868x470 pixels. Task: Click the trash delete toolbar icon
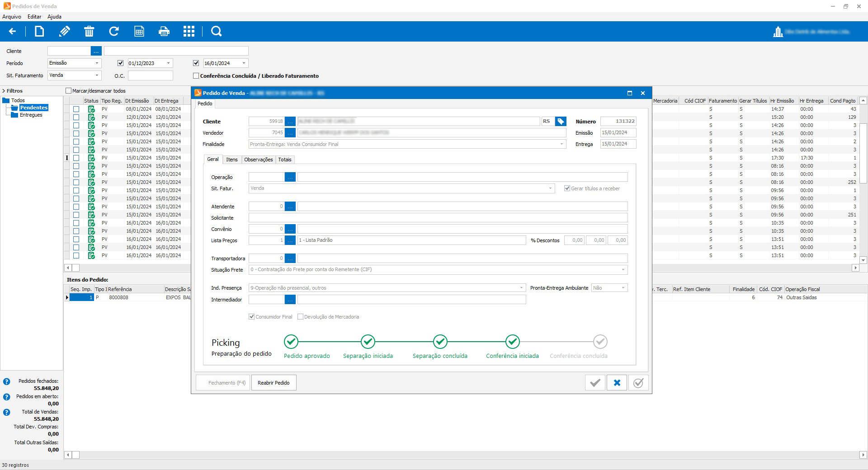89,31
